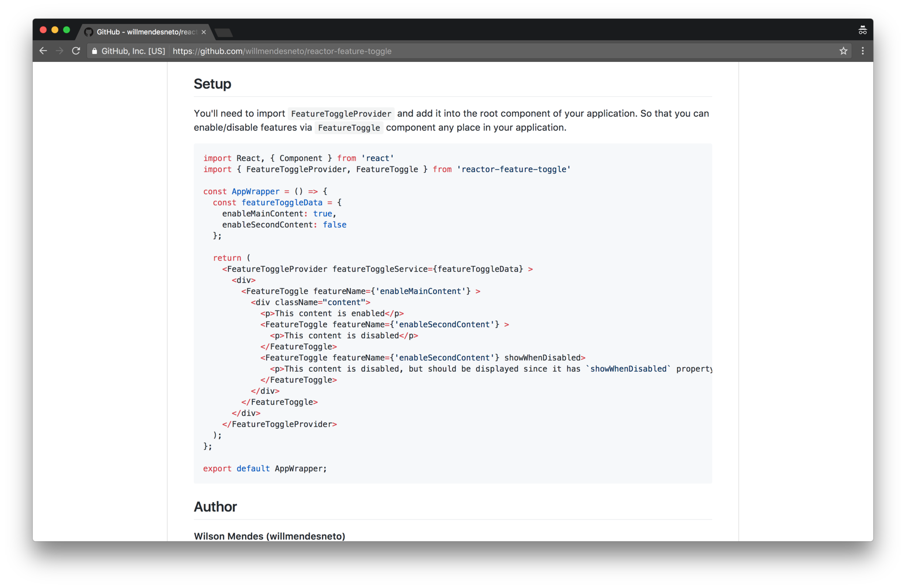Click the secure lock icon in the address bar
Viewport: 906px width, 588px height.
[94, 51]
